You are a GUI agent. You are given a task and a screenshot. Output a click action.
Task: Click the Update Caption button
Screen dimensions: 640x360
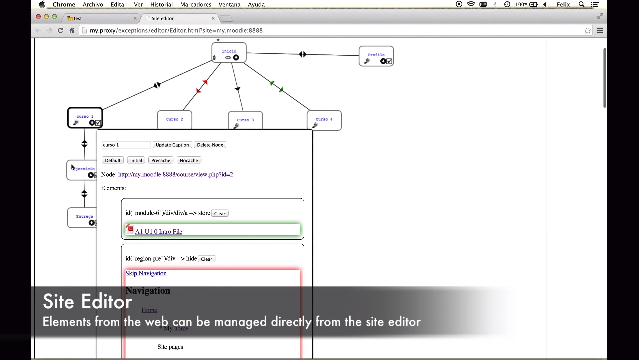[172, 145]
